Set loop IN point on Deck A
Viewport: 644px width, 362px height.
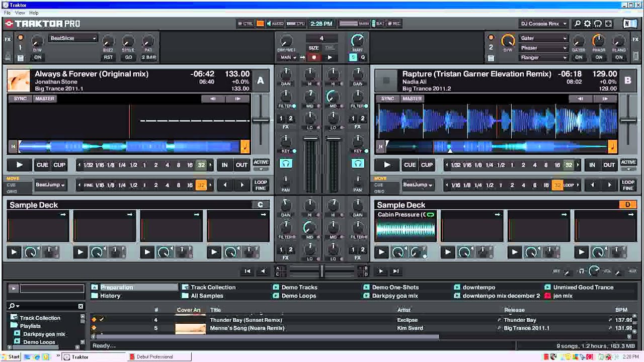[x=224, y=165]
